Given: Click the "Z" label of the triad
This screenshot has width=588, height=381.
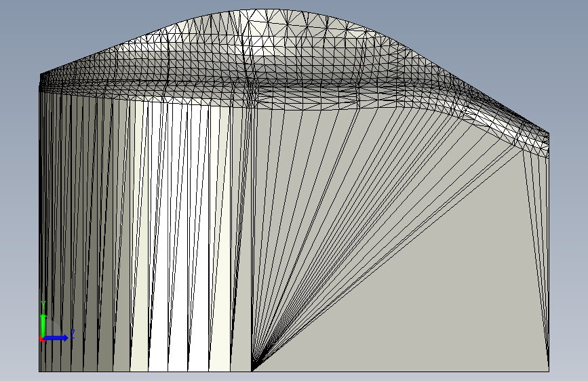Looking at the screenshot, I should coord(73,334).
